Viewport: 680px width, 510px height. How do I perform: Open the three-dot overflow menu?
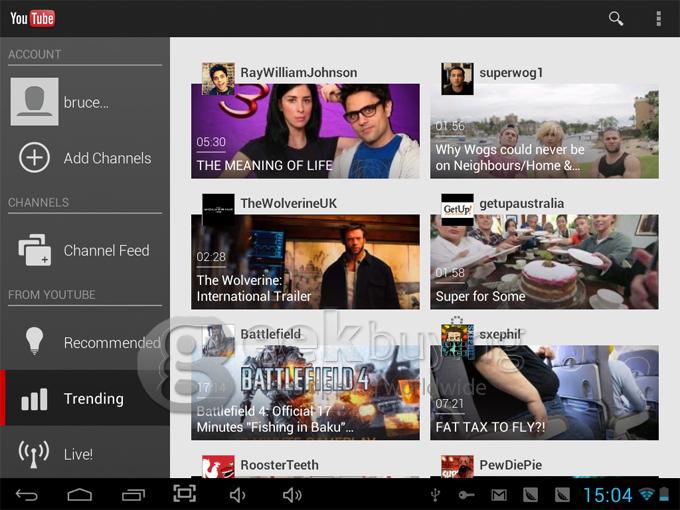(658, 19)
